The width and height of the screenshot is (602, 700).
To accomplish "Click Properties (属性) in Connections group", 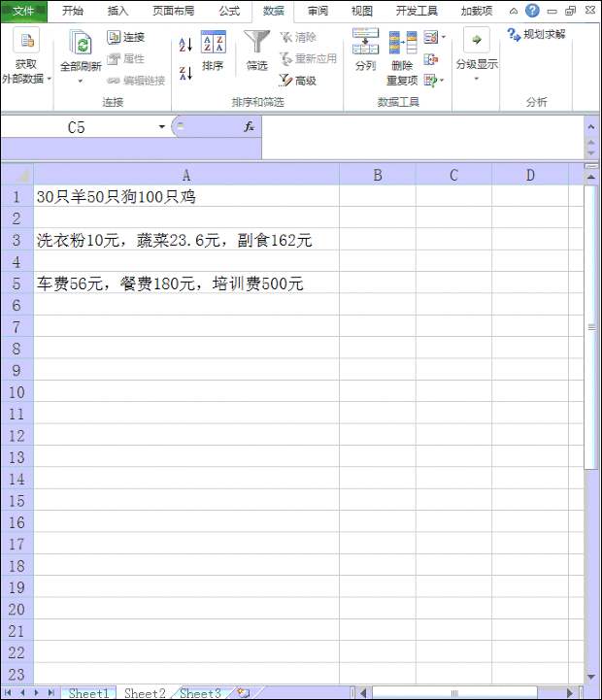I will pos(125,58).
